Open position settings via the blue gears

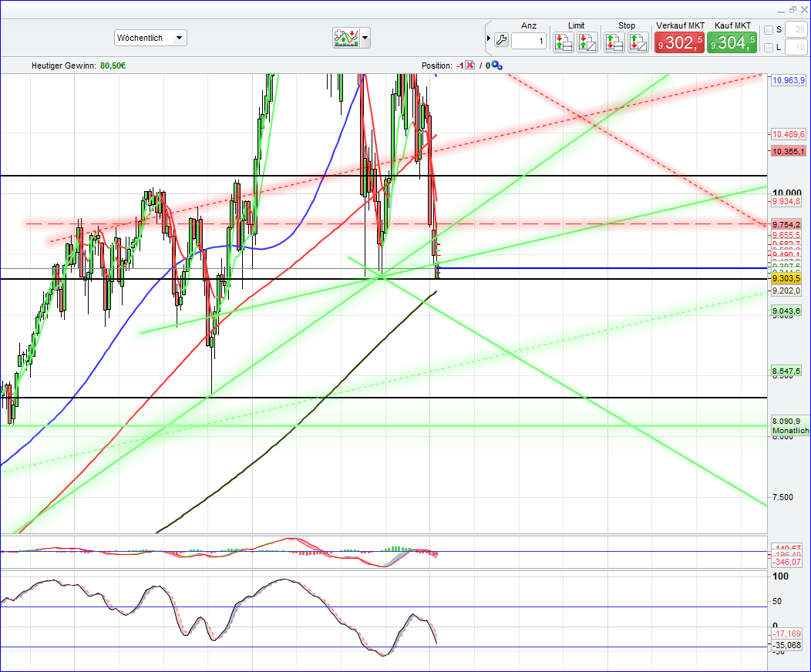pos(496,66)
